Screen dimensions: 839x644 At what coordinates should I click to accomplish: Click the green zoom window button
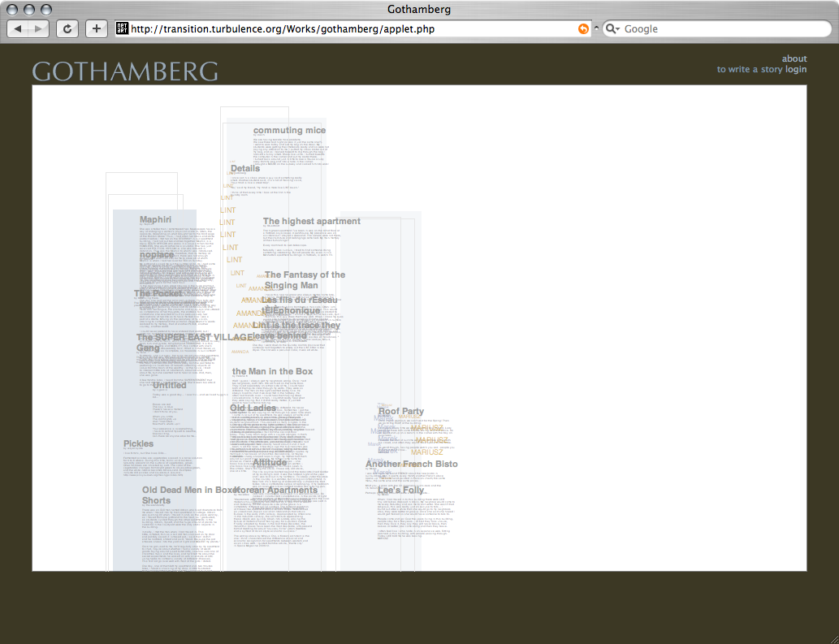(45, 9)
